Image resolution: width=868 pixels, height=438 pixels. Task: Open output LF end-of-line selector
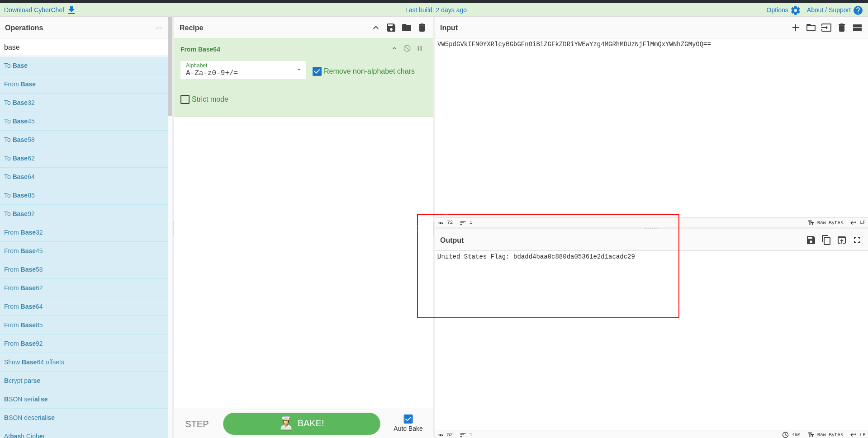pos(858,434)
